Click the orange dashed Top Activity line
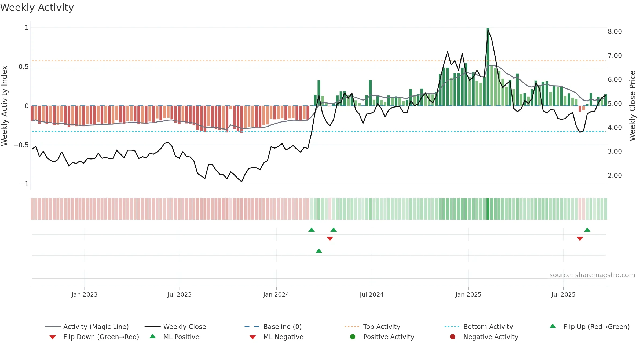 [x=319, y=61]
